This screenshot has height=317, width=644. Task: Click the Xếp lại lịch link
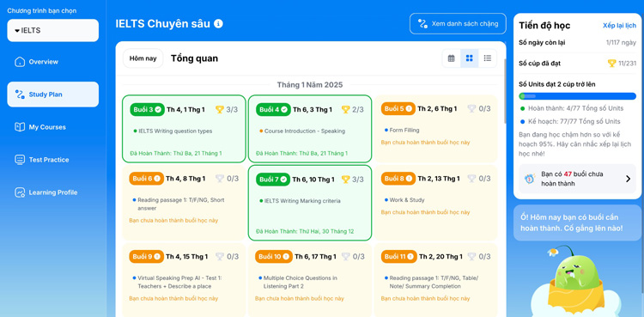point(619,26)
